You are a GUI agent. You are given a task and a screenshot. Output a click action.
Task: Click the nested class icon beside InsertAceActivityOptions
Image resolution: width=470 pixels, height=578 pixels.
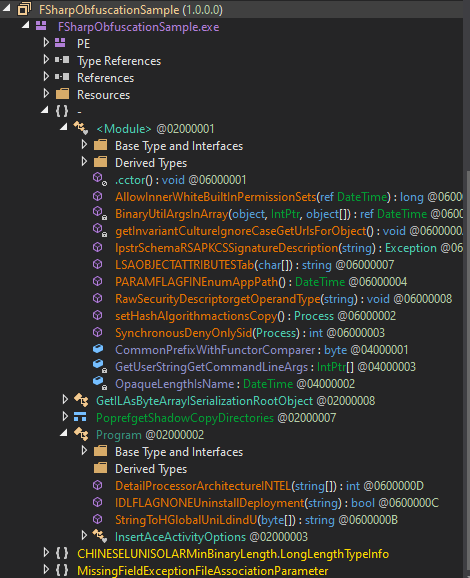pyautogui.click(x=100, y=536)
